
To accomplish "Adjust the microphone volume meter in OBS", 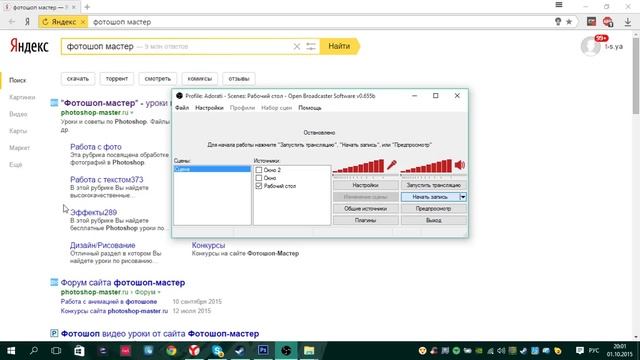I will [358, 166].
